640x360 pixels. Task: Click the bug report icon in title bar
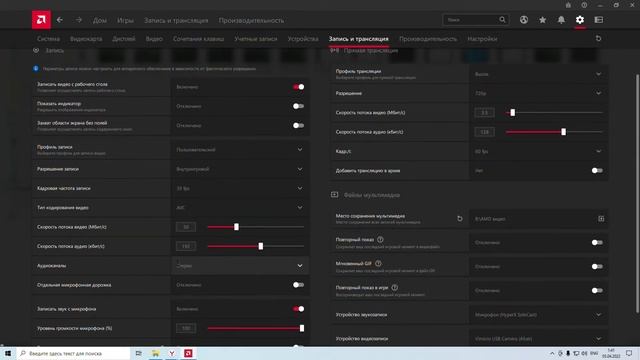click(x=568, y=5)
